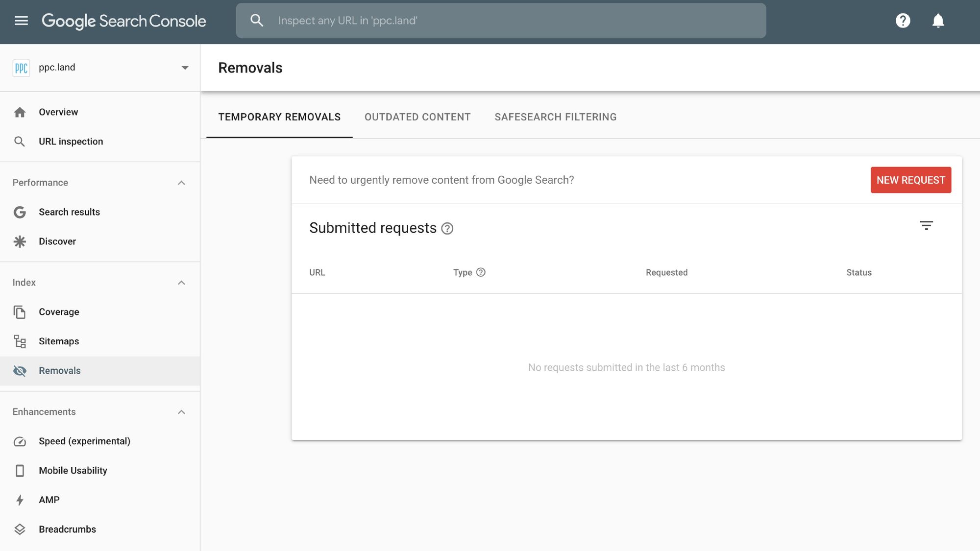Open the help question mark icon
980x551 pixels.
[x=903, y=20]
